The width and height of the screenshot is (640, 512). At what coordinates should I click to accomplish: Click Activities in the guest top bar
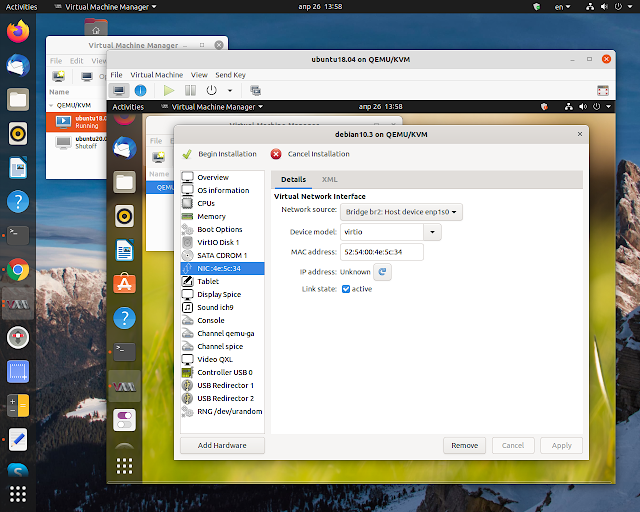(128, 107)
